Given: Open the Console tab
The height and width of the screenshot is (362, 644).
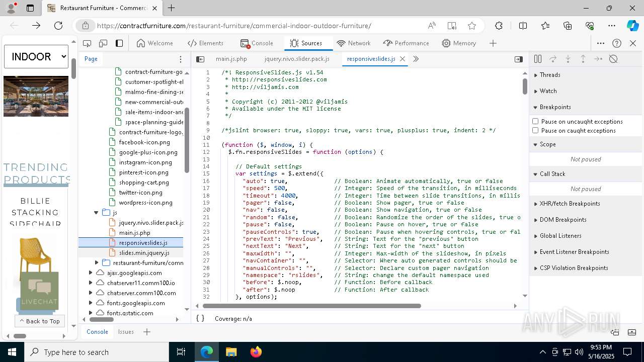Looking at the screenshot, I should [x=257, y=43].
